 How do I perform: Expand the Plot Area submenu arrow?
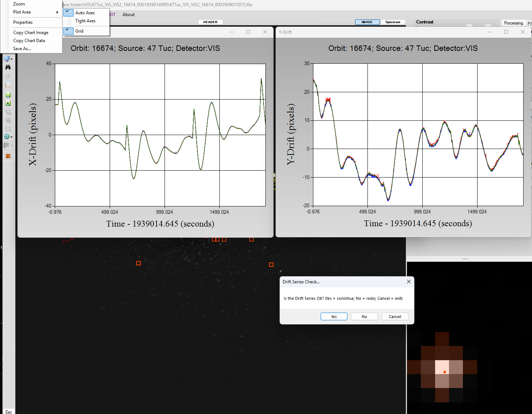[x=57, y=12]
